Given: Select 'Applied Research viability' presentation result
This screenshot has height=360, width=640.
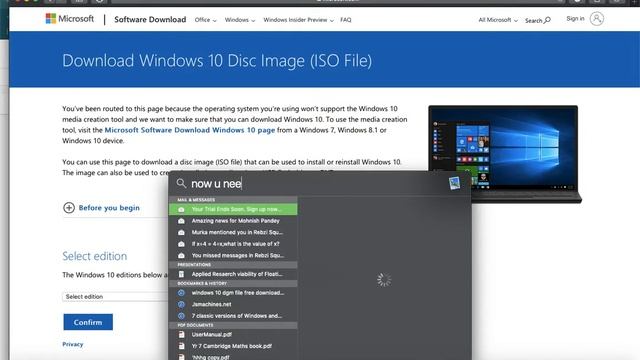Looking at the screenshot, I should (233, 274).
